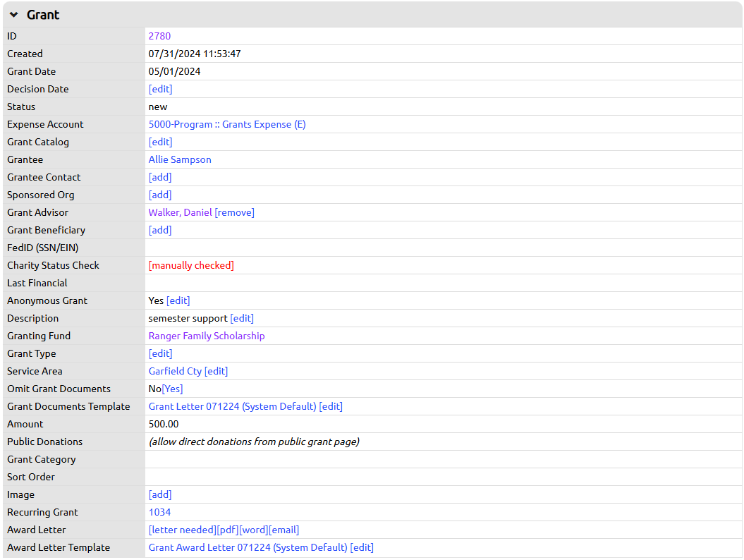Edit the Anonymous Grant setting
The width and height of the screenshot is (744, 560).
click(x=178, y=300)
